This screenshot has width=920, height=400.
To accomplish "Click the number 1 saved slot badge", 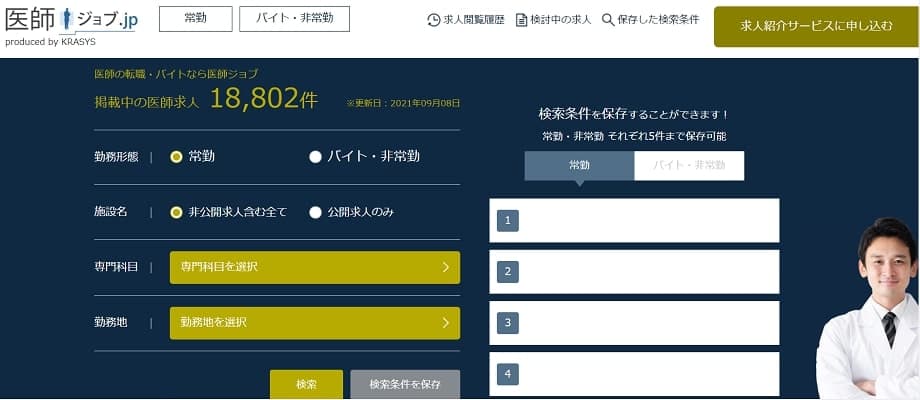I will pos(508,221).
